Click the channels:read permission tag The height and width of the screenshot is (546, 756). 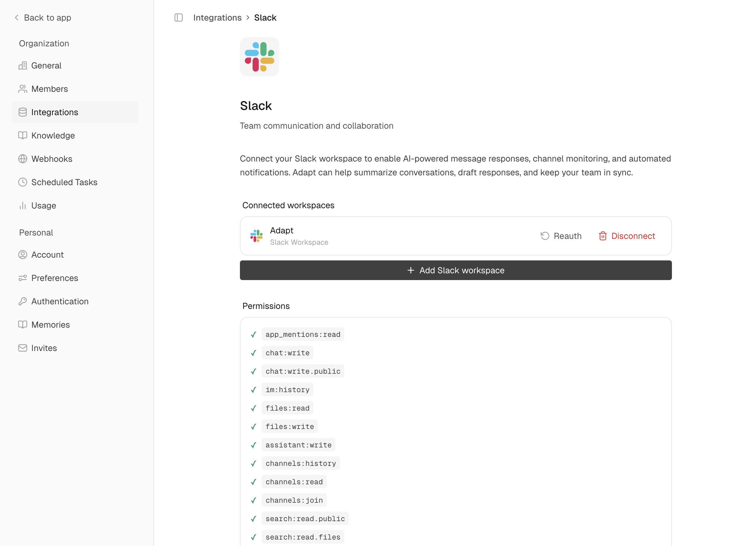(294, 482)
